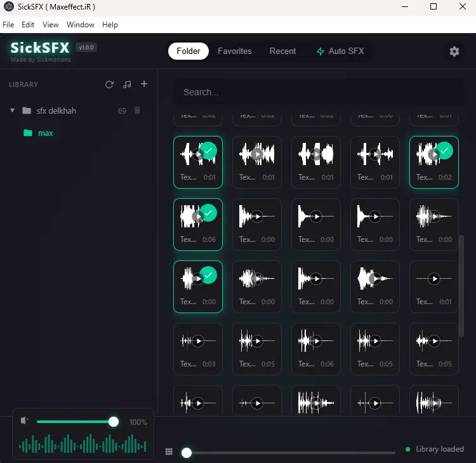
Task: Click the grid size icon beside the bottom slider
Action: (x=169, y=452)
